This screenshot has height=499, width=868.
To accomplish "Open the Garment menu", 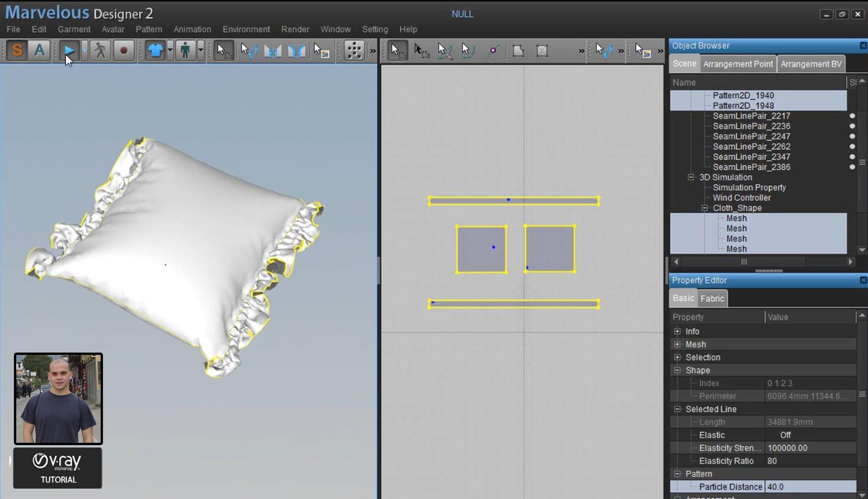I will coord(74,29).
